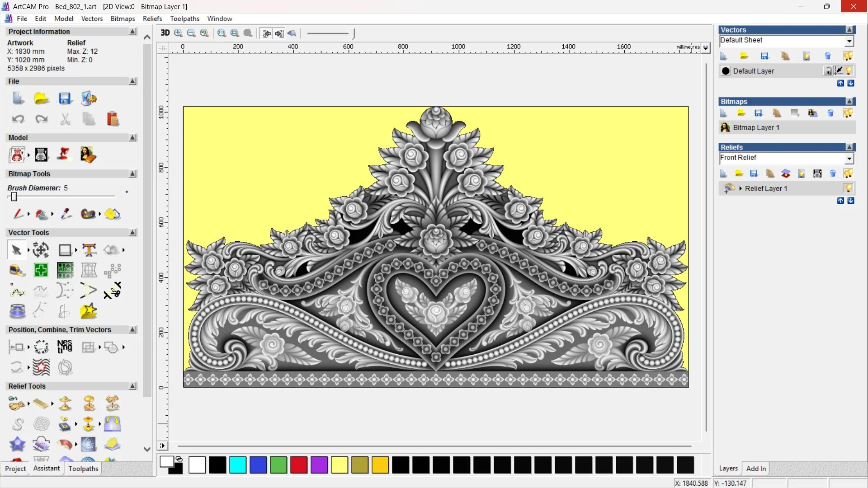Open the Reliefs menu
The height and width of the screenshot is (488, 868).
(x=152, y=19)
